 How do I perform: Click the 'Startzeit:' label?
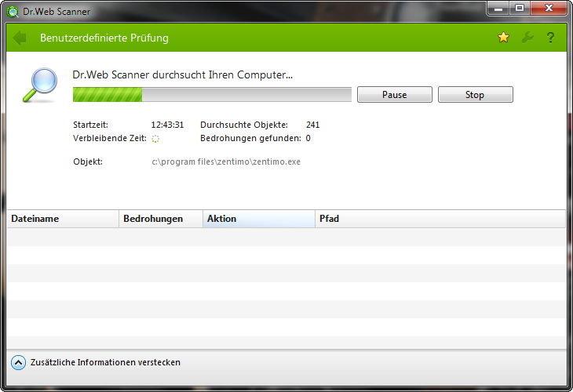90,125
